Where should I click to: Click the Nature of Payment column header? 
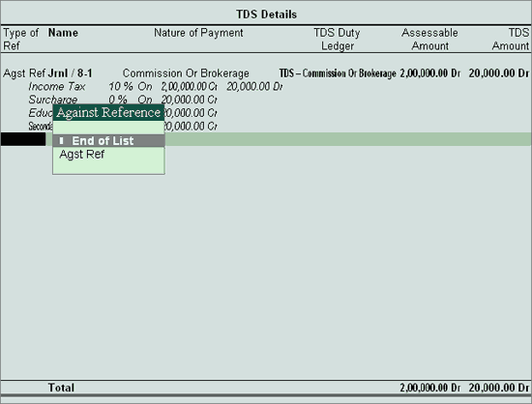(x=198, y=33)
